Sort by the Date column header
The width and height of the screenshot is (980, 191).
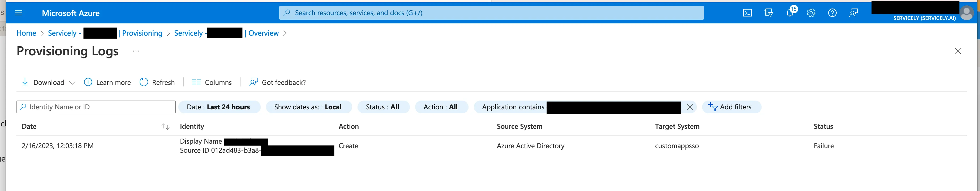click(29, 127)
